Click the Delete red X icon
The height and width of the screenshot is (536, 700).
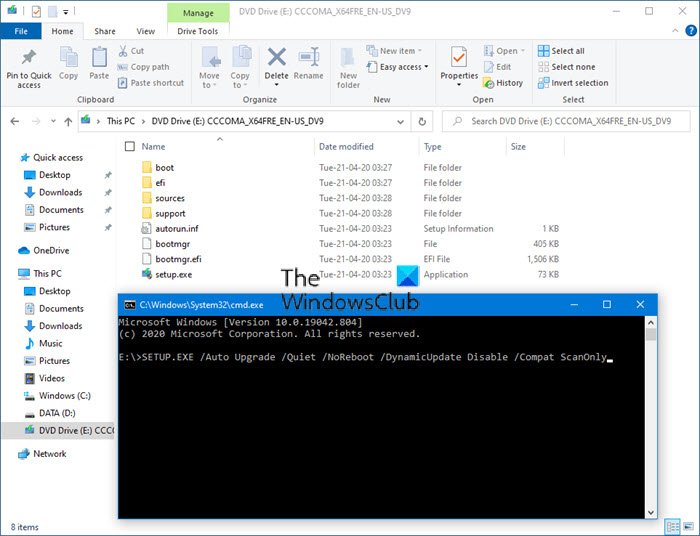(276, 57)
